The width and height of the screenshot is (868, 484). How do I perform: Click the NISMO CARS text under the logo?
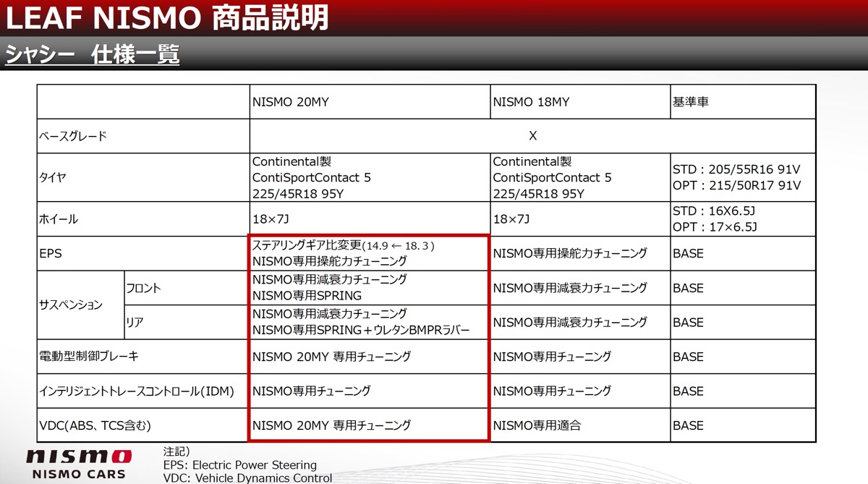coord(79,475)
